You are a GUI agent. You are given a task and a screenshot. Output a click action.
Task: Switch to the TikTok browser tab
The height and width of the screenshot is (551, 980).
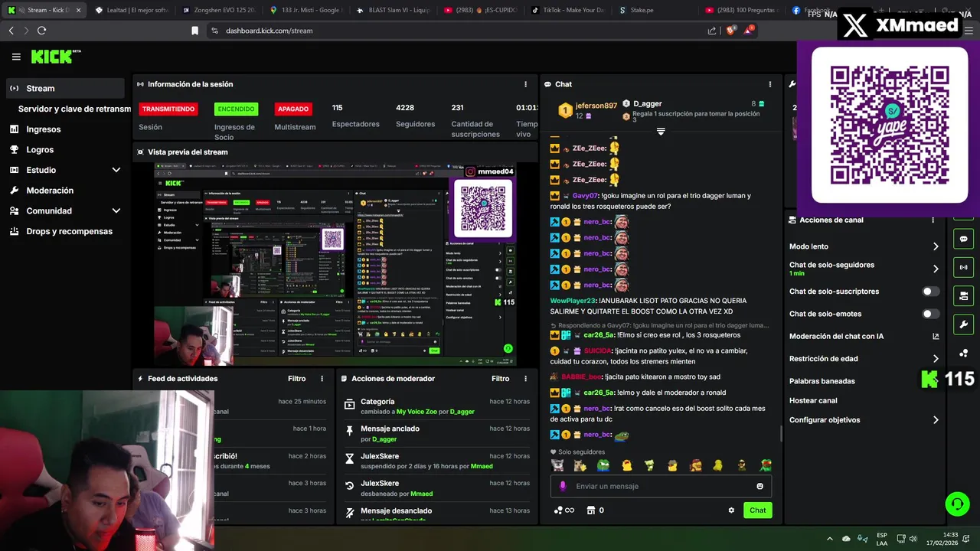point(567,10)
